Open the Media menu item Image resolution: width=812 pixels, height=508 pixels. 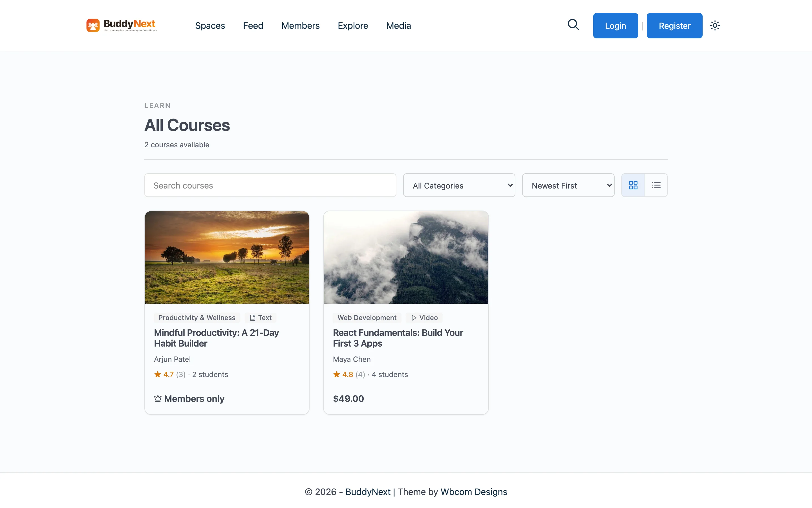(x=398, y=25)
